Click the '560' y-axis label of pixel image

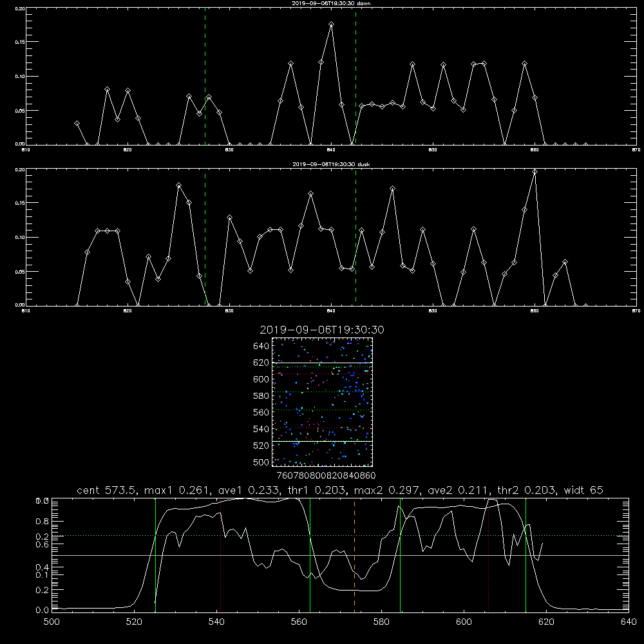point(261,412)
